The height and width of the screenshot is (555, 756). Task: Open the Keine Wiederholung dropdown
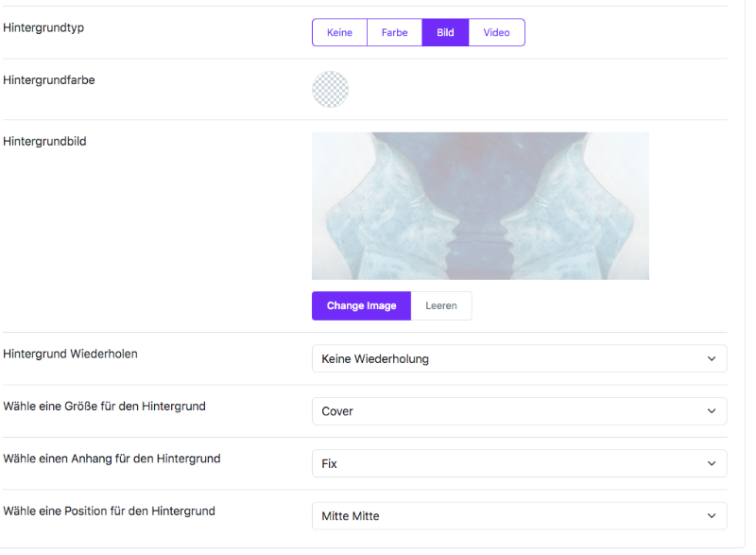(x=519, y=358)
